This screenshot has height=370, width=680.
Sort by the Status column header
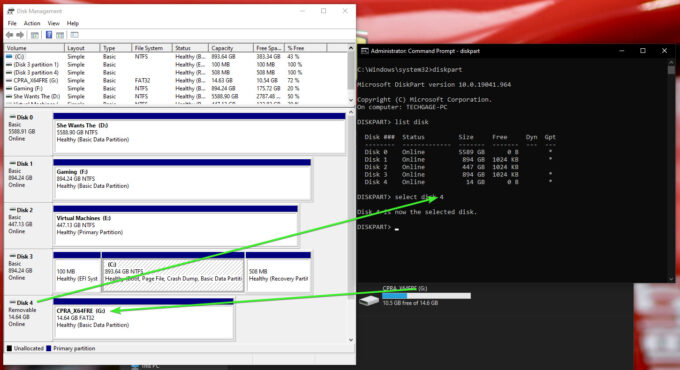pyautogui.click(x=190, y=48)
